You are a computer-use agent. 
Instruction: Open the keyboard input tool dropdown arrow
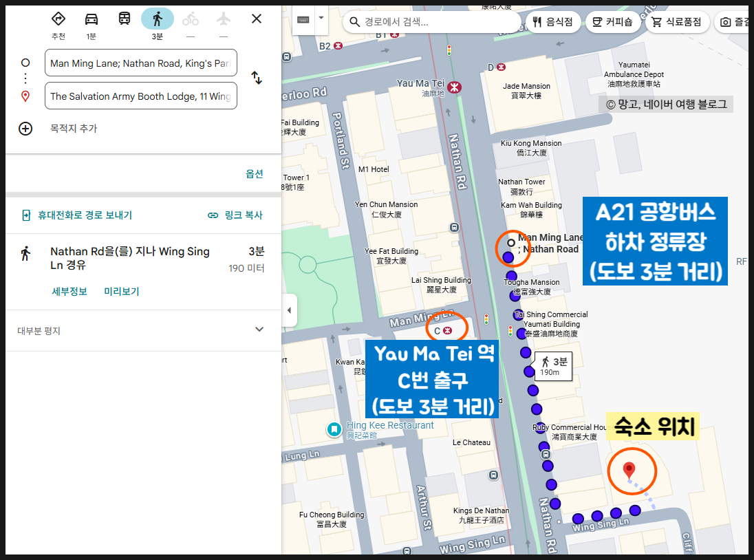coord(321,19)
